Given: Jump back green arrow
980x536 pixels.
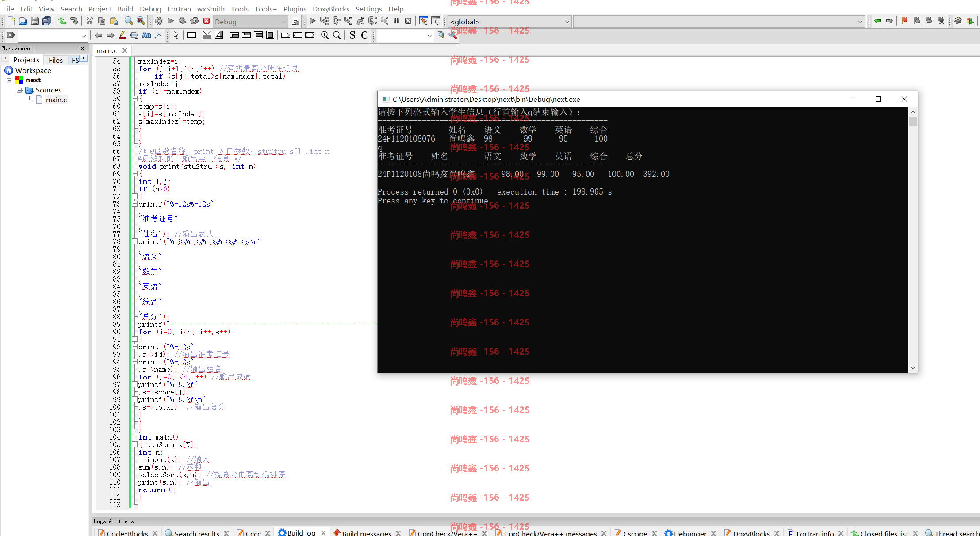Looking at the screenshot, I should [878, 21].
